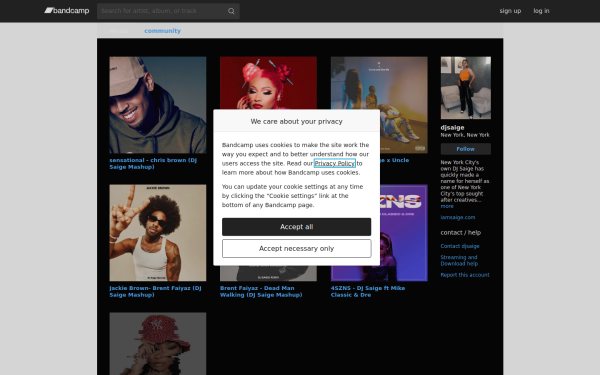Switch to the community tab
This screenshot has width=600, height=375.
(x=162, y=31)
